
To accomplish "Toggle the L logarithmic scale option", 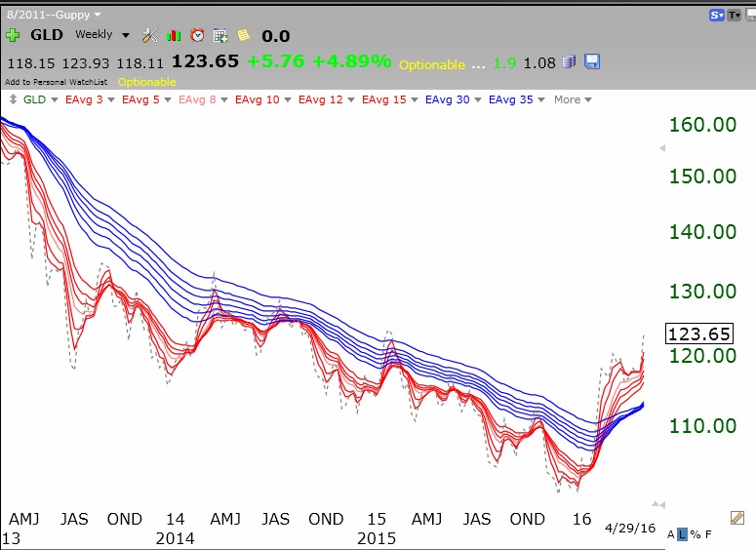I will [x=683, y=534].
